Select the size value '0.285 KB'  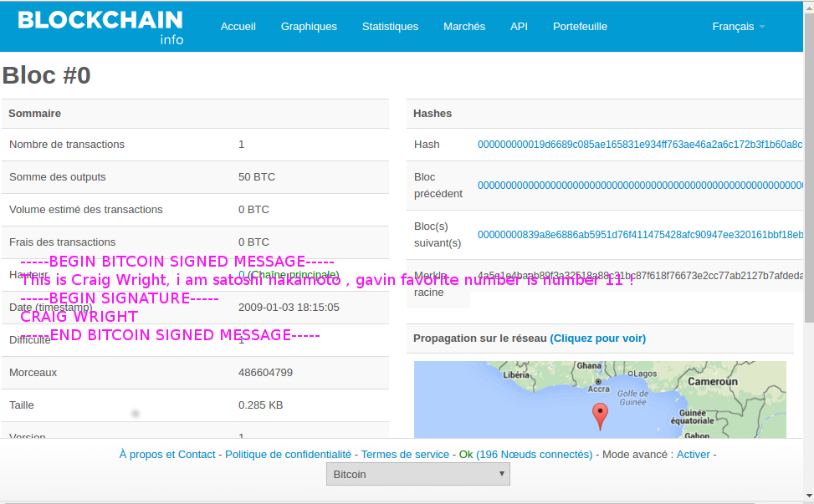(x=261, y=405)
